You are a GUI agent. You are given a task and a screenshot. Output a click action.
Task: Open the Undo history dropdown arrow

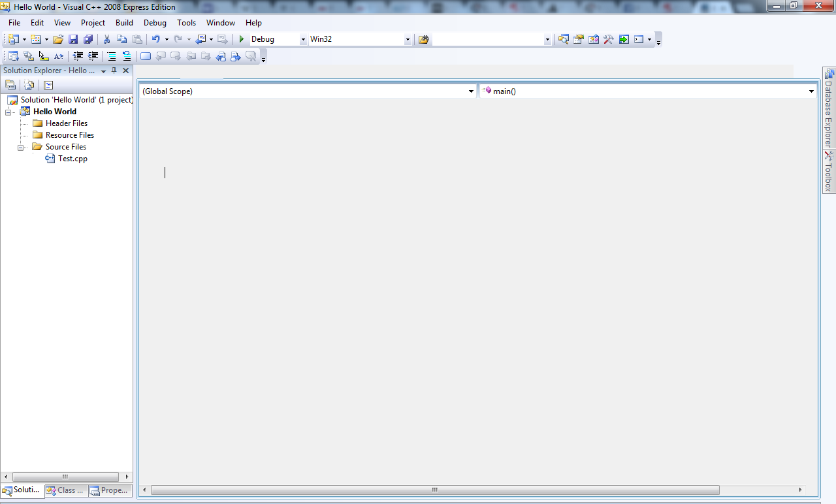167,39
